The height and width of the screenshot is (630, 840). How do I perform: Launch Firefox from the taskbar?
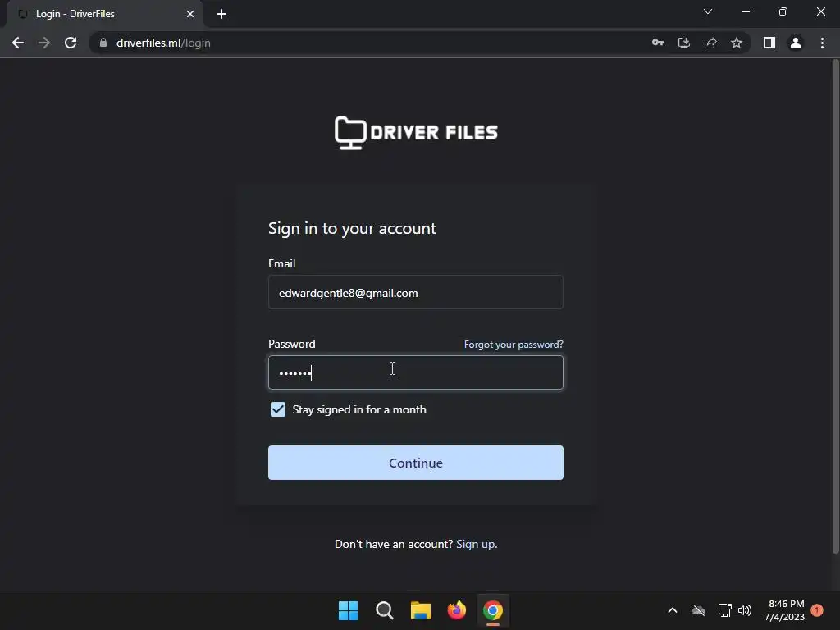click(x=456, y=610)
